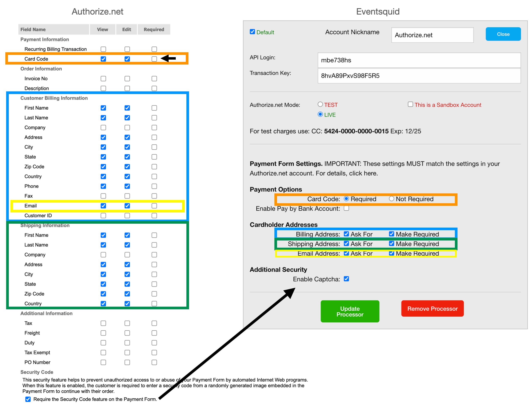
Task: Check Billing Company View checkbox
Action: tap(103, 127)
